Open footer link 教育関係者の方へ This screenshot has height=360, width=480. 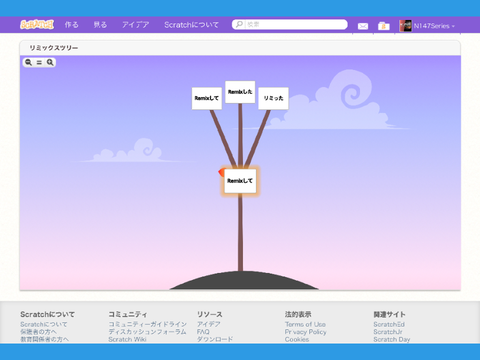[x=45, y=339]
